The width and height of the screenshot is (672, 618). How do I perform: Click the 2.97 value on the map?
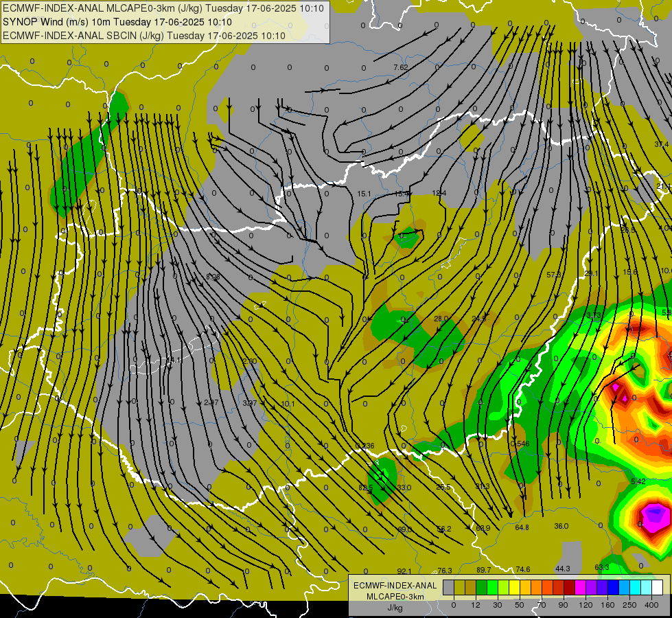[x=211, y=402]
